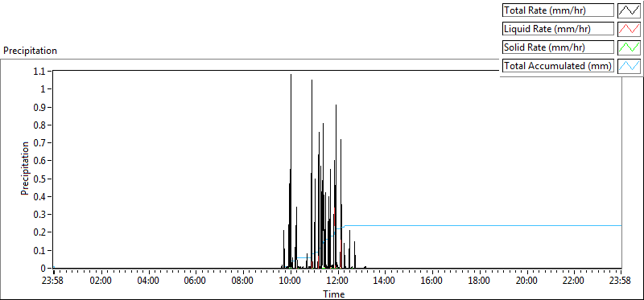Click the 10:00 time axis marker
Viewport: 644px width, 300px height.
291,282
